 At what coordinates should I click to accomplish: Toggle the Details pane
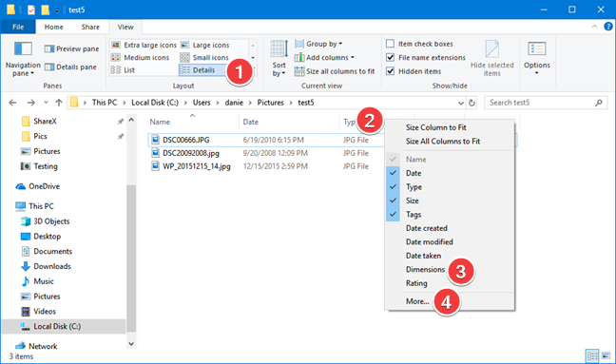(x=70, y=67)
